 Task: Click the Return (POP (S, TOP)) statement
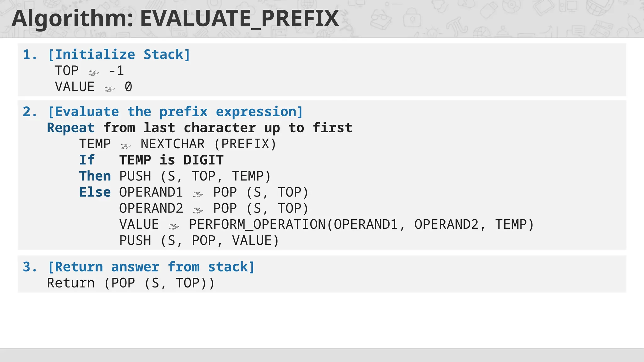(131, 283)
